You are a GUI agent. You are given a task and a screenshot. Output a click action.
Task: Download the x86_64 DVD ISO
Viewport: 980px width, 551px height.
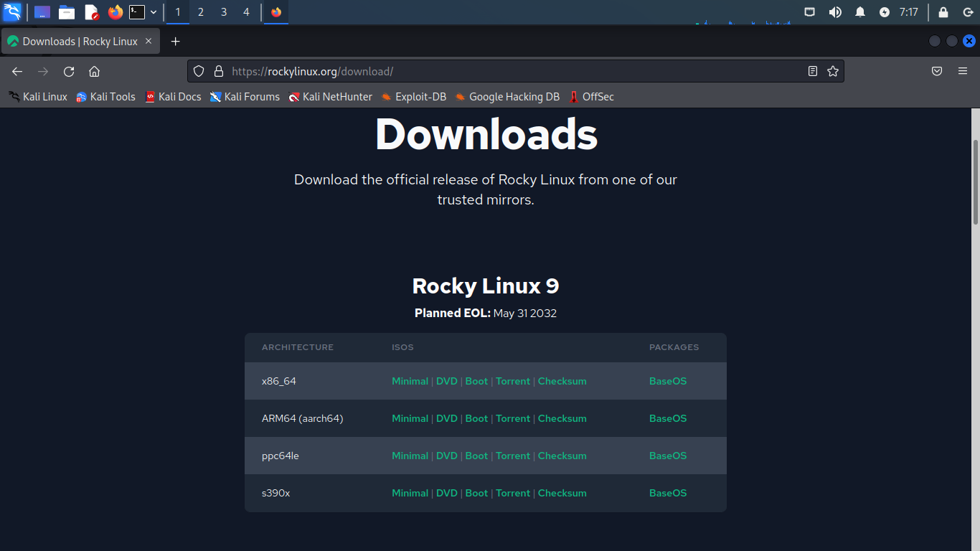pos(447,381)
